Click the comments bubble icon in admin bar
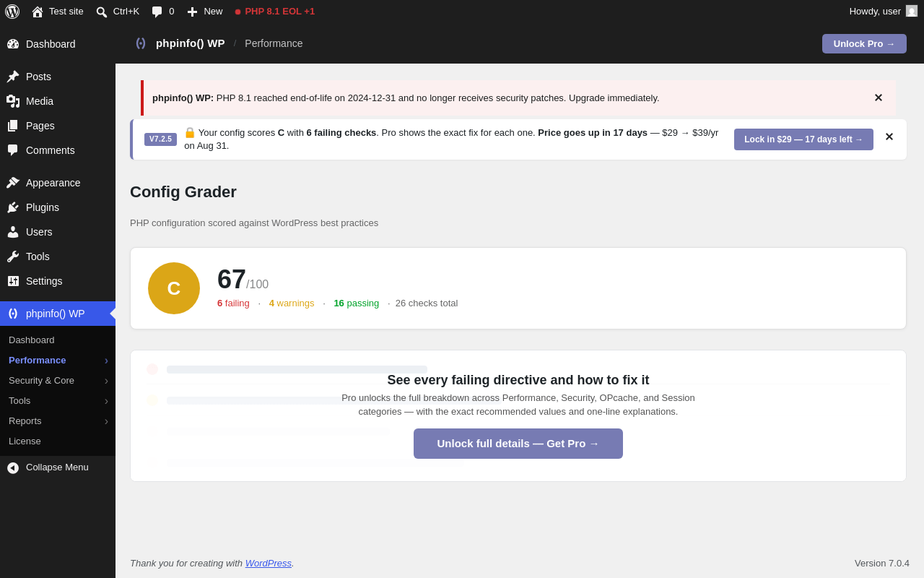The image size is (924, 578). coord(157,12)
